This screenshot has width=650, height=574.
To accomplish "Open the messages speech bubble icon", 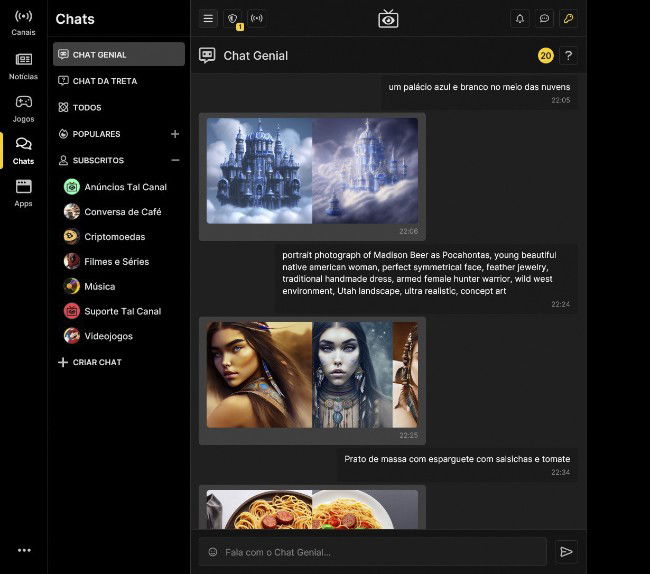I will pos(544,18).
